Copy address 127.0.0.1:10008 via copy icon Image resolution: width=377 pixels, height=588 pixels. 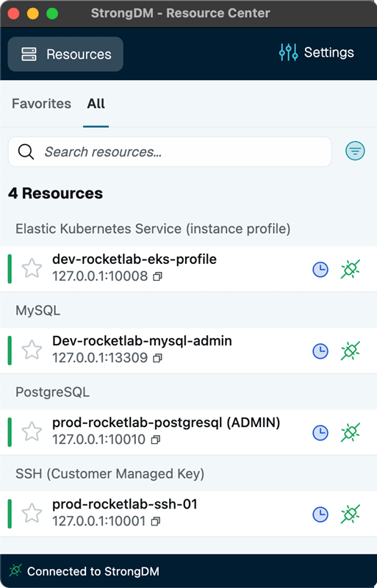coord(157,277)
